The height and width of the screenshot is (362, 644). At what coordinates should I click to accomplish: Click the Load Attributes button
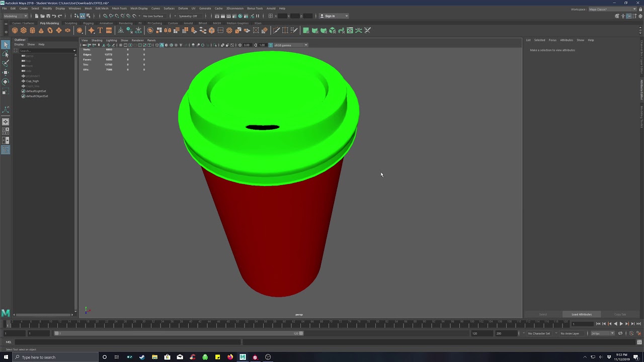tap(582, 314)
